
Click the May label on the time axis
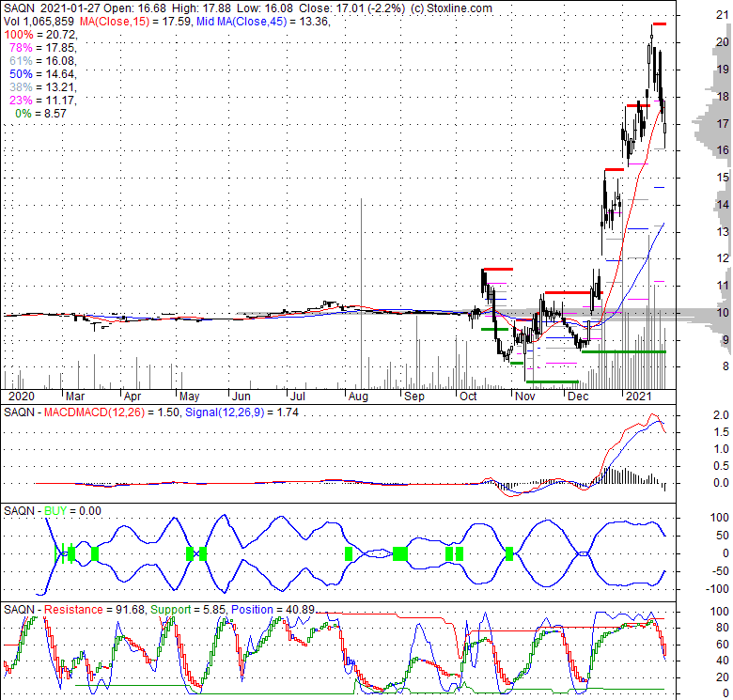tap(189, 397)
